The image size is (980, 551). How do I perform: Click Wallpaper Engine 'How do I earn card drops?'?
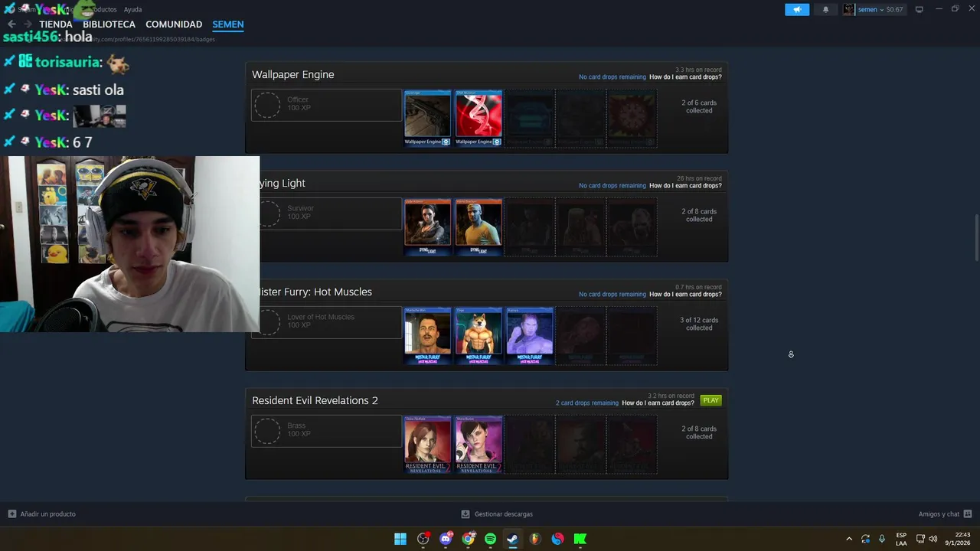[x=685, y=77]
